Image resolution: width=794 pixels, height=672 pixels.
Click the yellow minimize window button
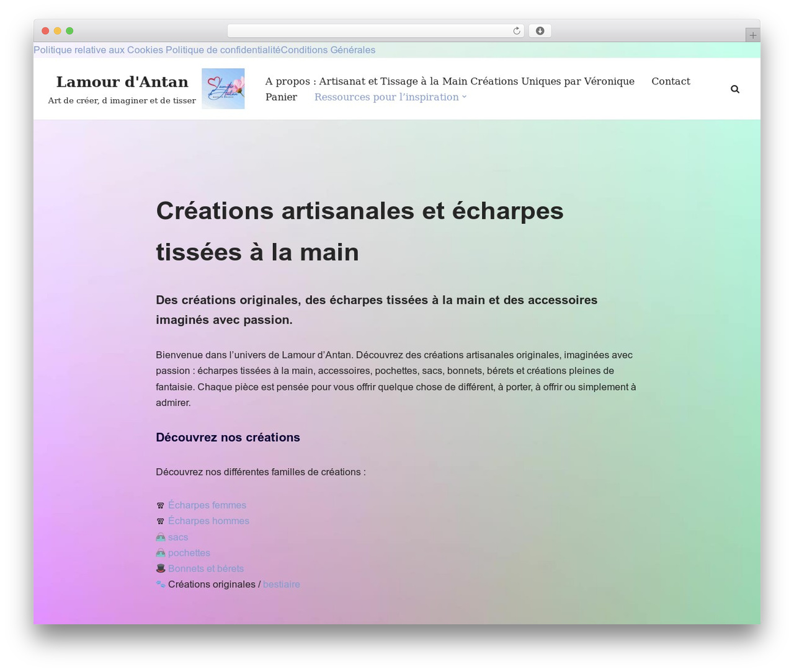(58, 31)
